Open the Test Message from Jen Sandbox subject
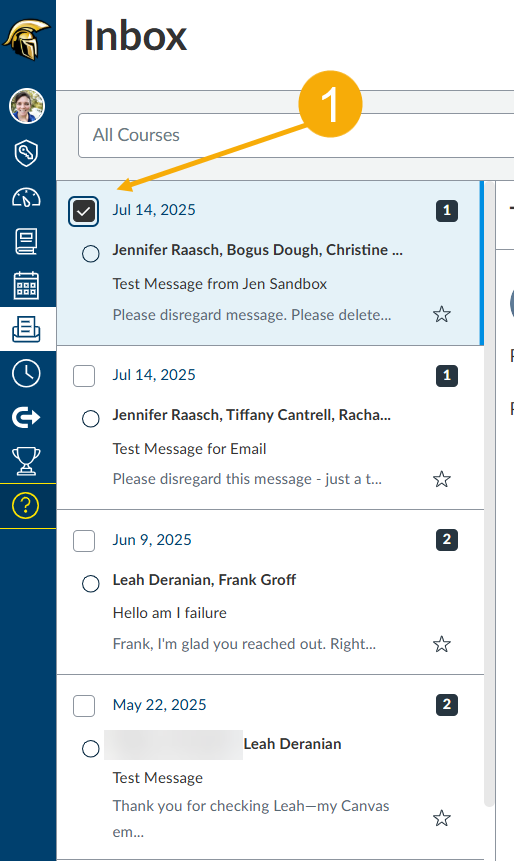Screen dimensions: 514x861 point(220,284)
